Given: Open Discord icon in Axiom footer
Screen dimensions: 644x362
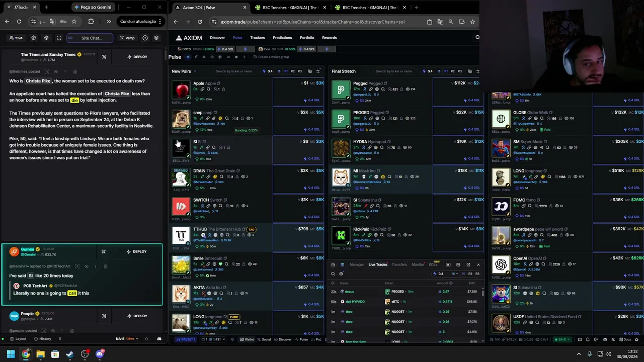Looking at the screenshot, I should 605,339.
